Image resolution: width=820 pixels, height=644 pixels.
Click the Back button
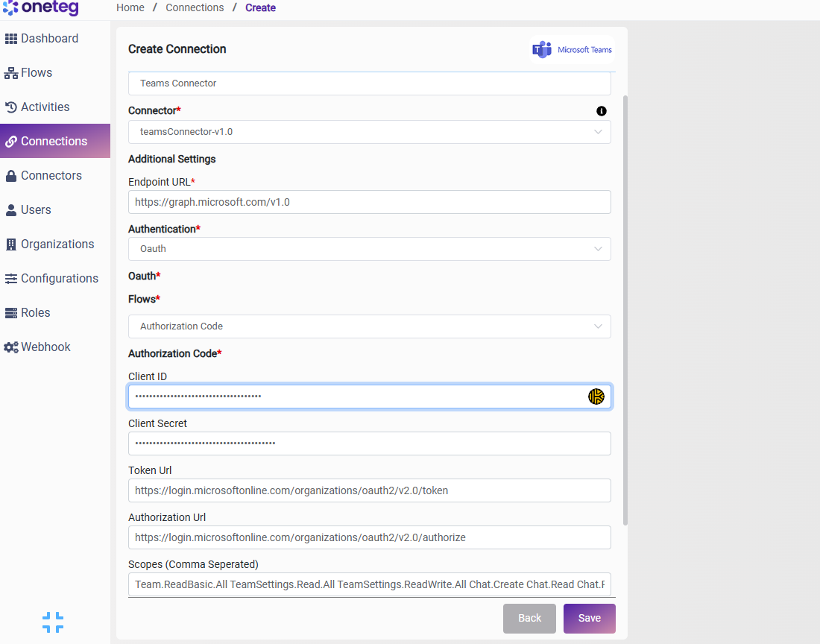click(529, 619)
